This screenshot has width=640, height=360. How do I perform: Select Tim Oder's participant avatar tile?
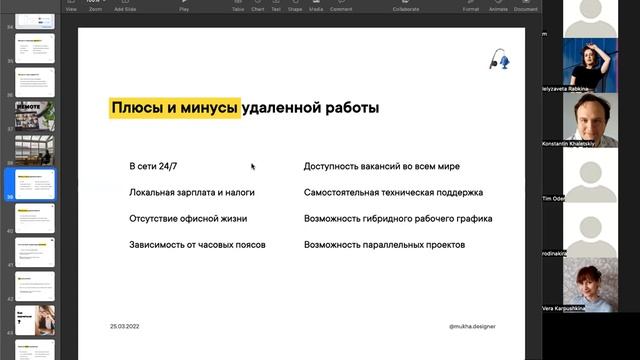pyautogui.click(x=590, y=175)
